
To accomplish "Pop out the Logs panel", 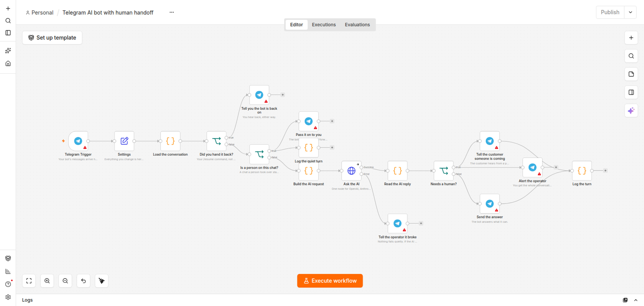I will (625, 300).
